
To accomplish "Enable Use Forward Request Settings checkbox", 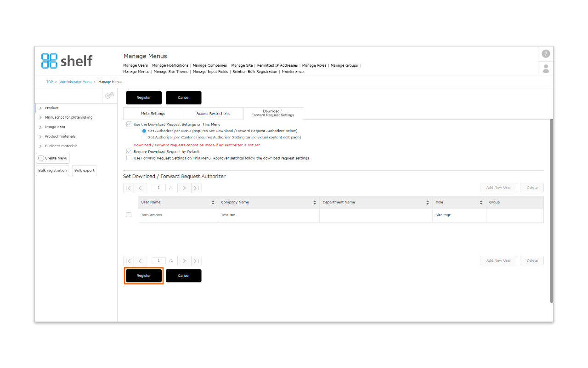I will pos(129,158).
